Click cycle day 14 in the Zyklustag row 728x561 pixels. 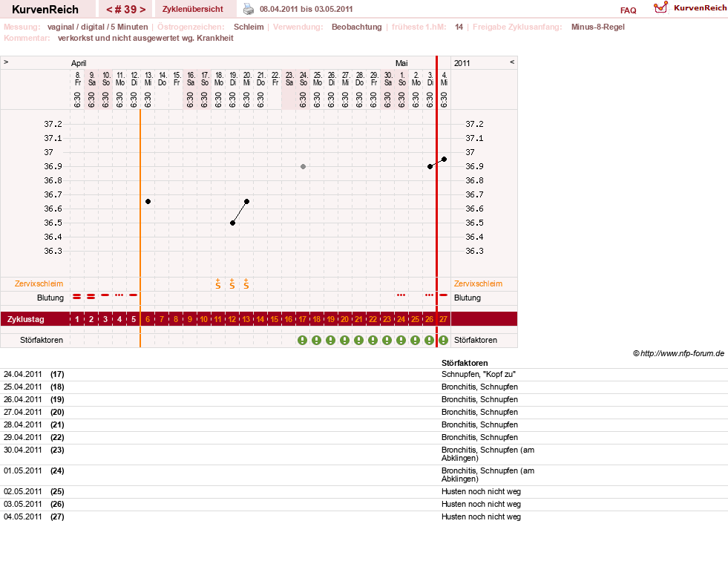[260, 320]
